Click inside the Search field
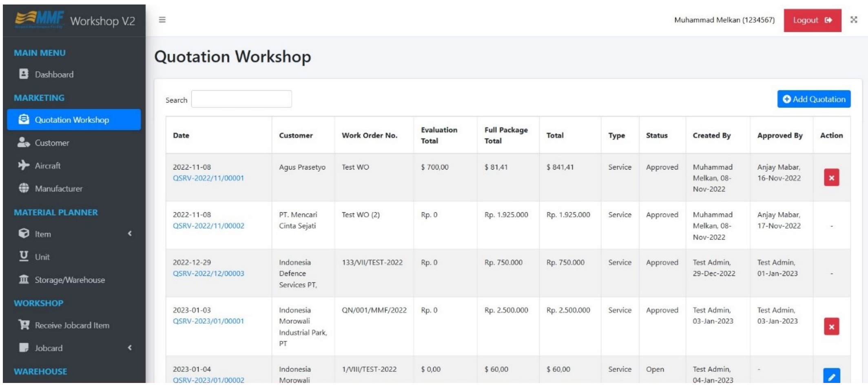 click(241, 98)
